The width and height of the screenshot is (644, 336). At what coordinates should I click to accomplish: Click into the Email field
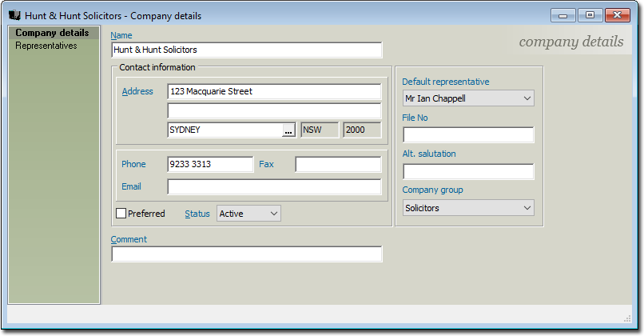click(274, 187)
